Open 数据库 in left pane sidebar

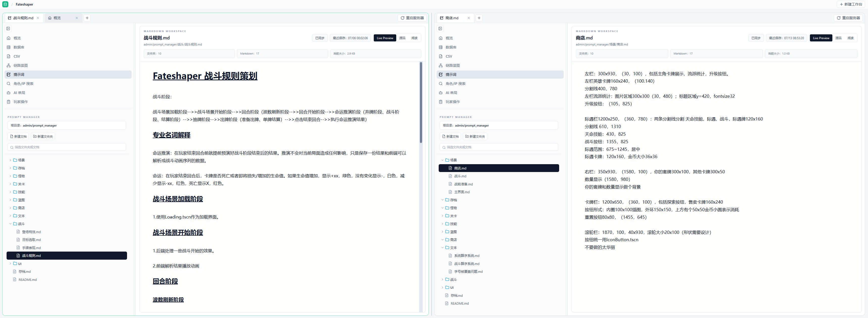[x=68, y=47]
